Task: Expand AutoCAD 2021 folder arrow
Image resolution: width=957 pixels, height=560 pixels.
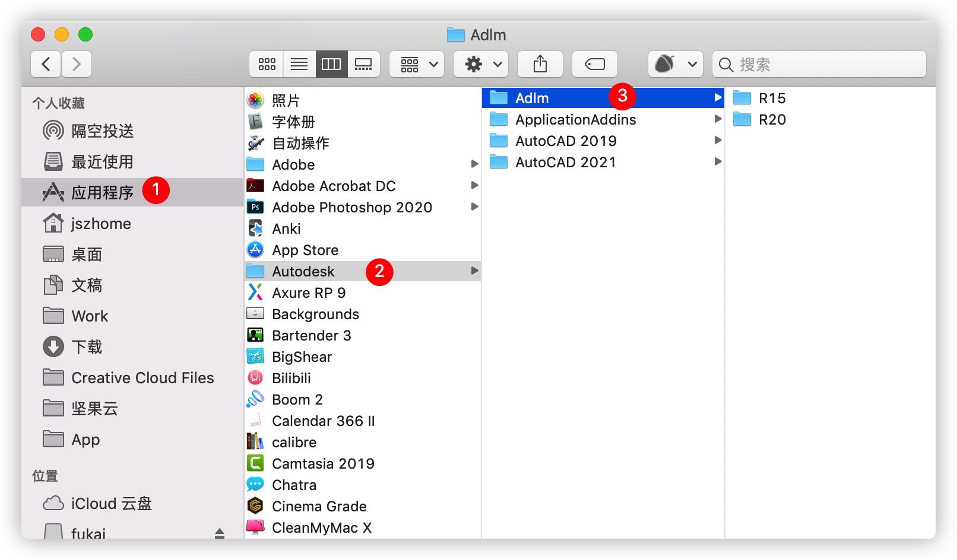Action: 718,161
